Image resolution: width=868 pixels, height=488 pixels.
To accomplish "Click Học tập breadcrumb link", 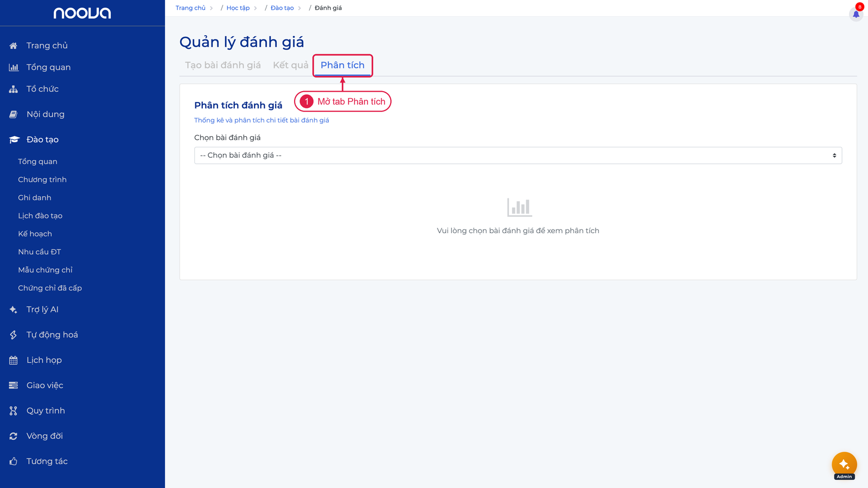I will [238, 8].
